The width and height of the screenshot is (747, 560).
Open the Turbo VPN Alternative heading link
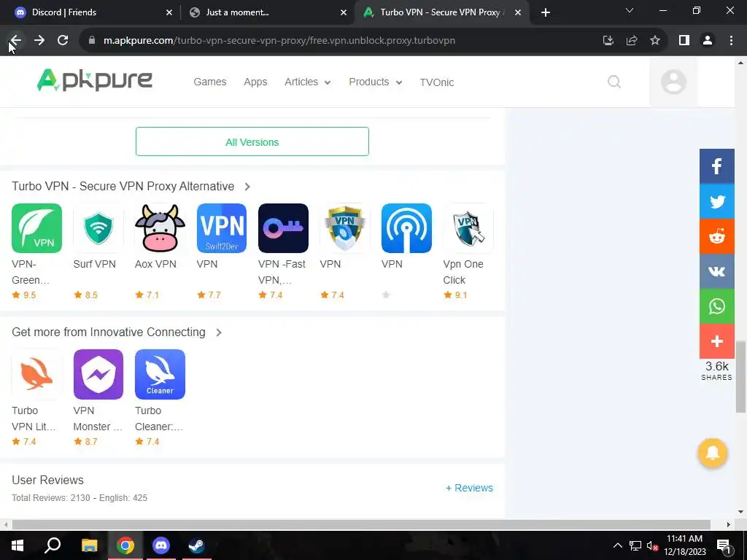coord(123,186)
